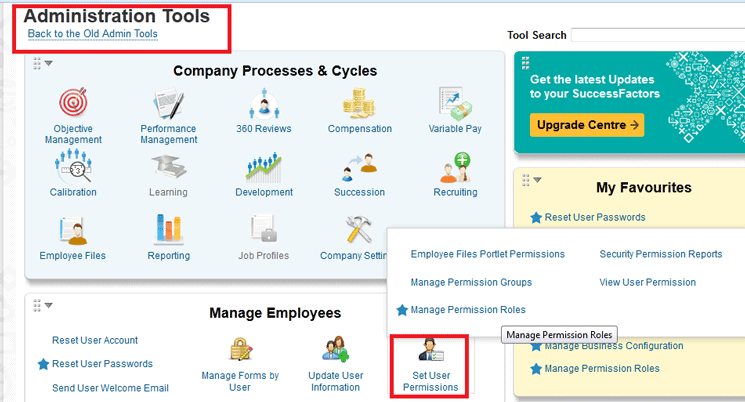
Task: Open the Recruiting icon
Action: coord(455,165)
